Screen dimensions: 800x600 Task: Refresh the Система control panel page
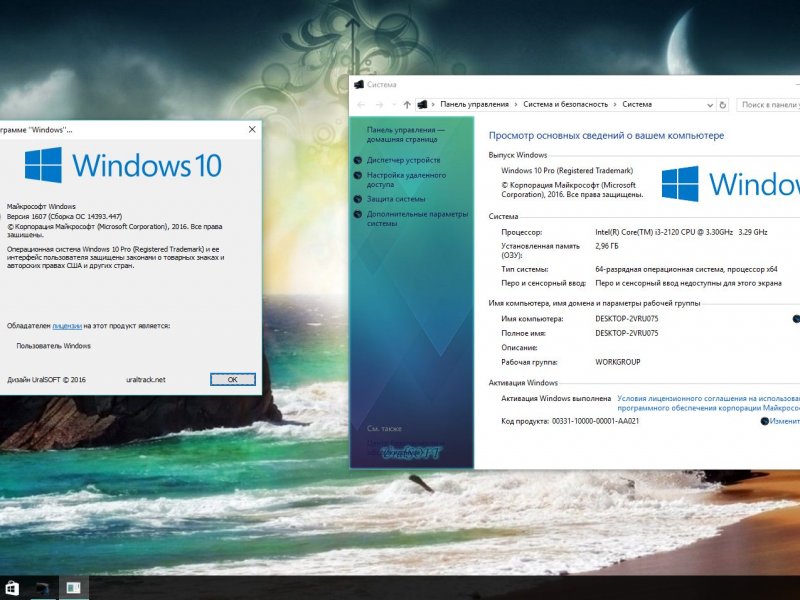coord(722,105)
